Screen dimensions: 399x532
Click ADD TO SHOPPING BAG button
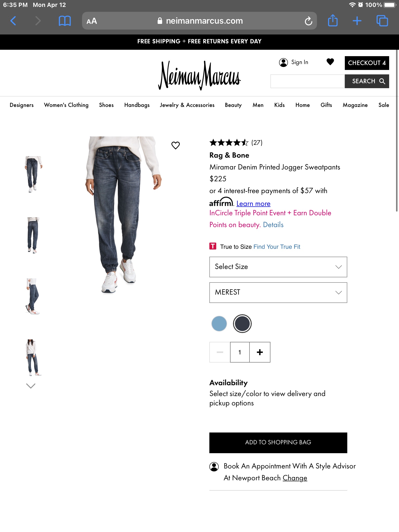pyautogui.click(x=278, y=443)
